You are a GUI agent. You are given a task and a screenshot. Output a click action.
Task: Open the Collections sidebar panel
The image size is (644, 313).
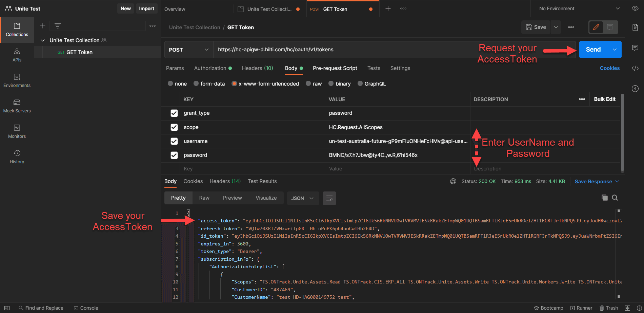pos(17,30)
